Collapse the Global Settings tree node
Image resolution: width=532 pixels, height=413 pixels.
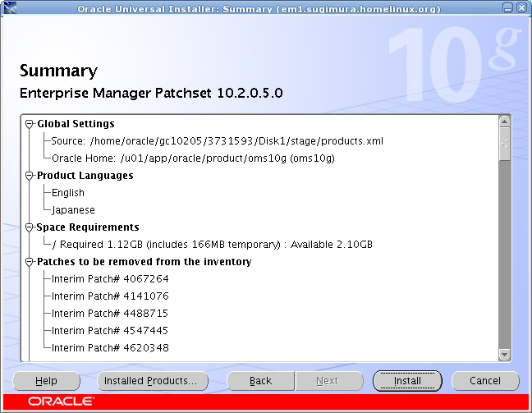[x=30, y=124]
